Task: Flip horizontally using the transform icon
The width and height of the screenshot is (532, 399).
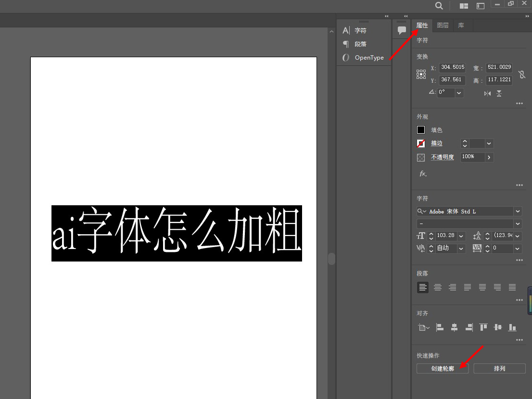Action: pyautogui.click(x=488, y=93)
